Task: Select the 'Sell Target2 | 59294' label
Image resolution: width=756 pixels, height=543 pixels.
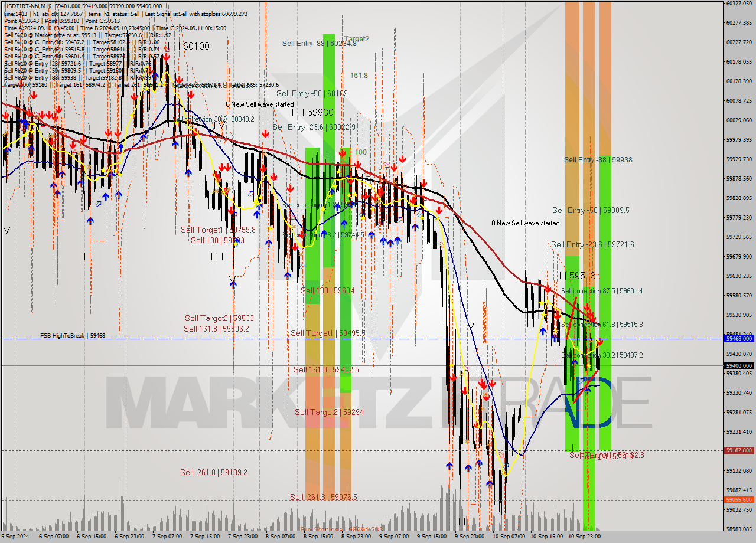Action: [x=329, y=412]
